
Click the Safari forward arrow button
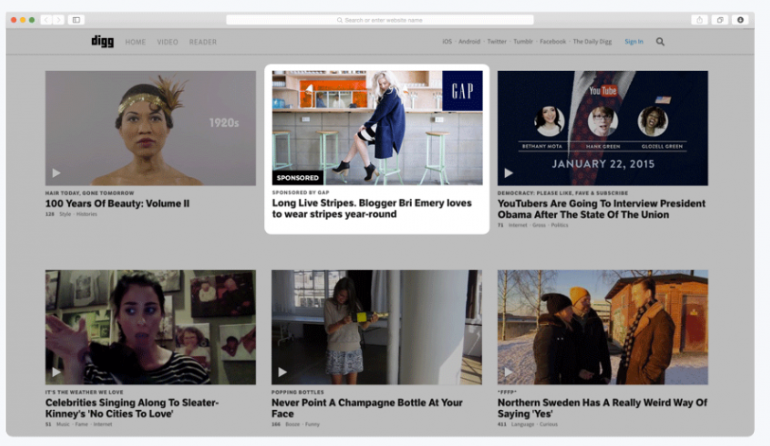point(58,19)
